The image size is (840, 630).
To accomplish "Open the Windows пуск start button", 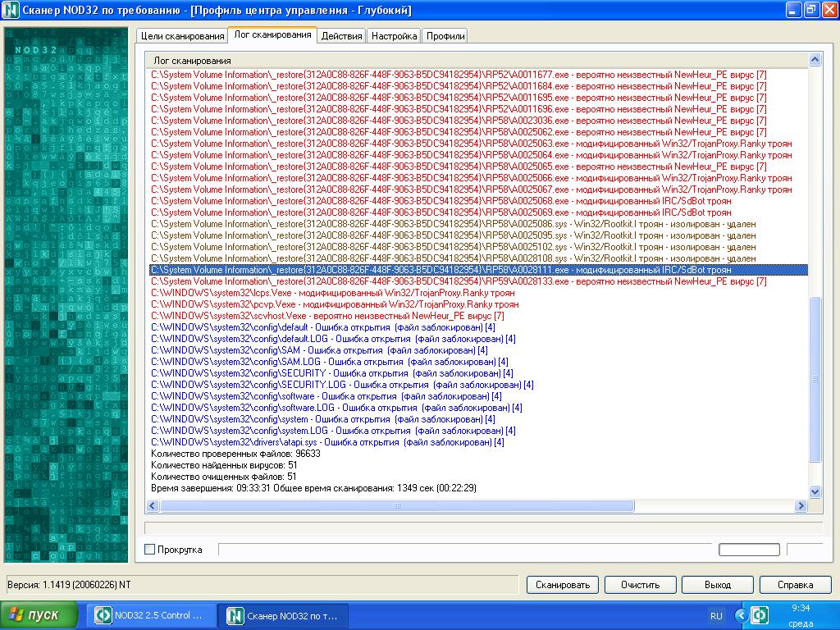I will 39,615.
